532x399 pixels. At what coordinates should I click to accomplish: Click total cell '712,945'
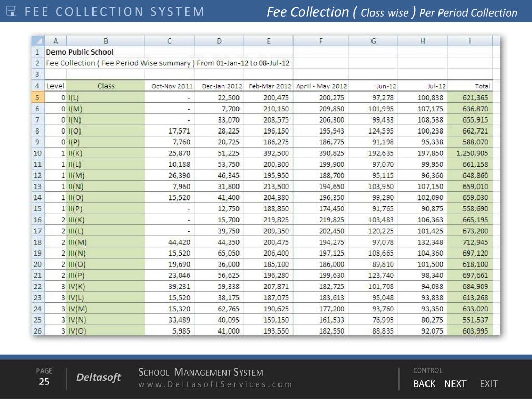point(470,242)
